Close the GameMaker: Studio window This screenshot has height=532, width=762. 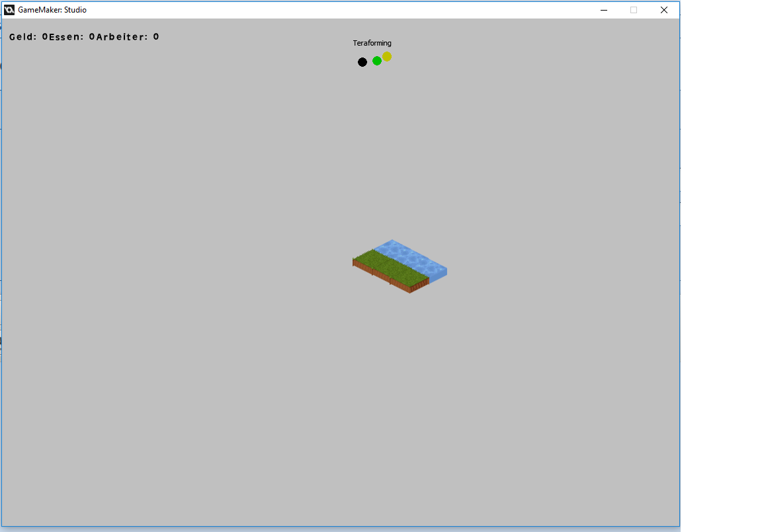(x=664, y=10)
